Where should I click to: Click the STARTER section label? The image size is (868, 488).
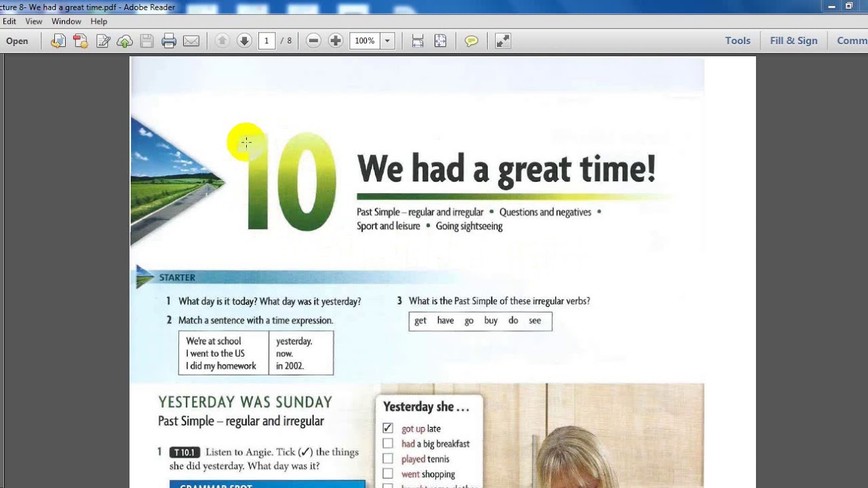click(177, 277)
